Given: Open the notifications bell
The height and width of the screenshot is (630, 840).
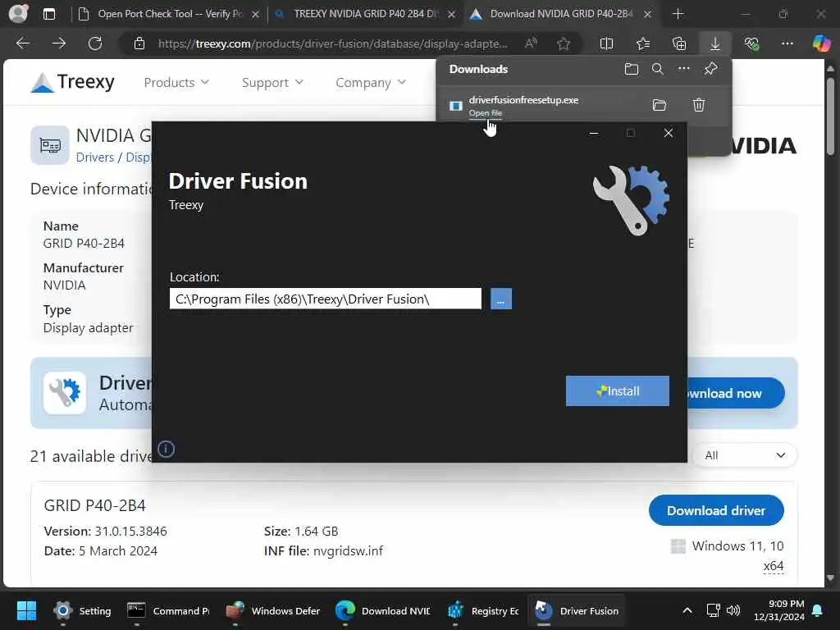Looking at the screenshot, I should 818,610.
